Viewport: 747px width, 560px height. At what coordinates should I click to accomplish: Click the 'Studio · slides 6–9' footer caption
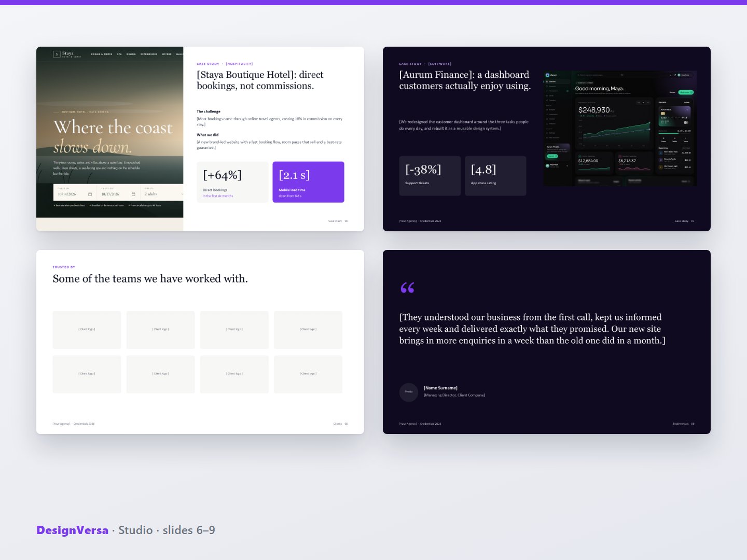[167, 530]
